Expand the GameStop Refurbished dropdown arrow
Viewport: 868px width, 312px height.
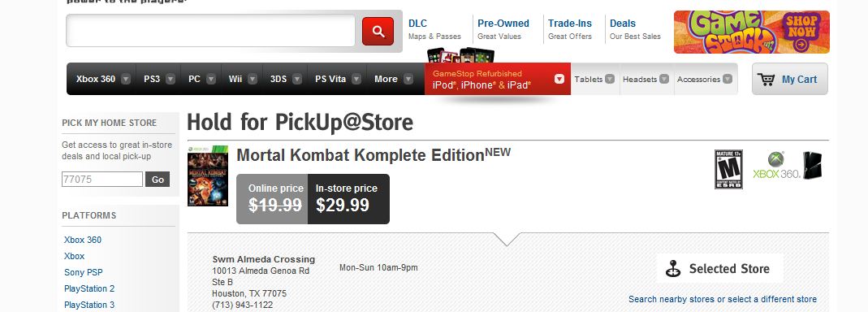(x=559, y=80)
